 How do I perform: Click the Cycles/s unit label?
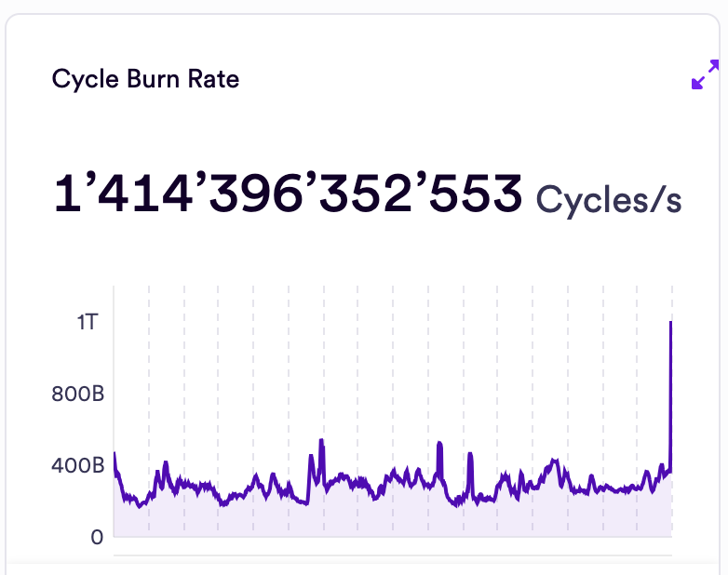[609, 199]
